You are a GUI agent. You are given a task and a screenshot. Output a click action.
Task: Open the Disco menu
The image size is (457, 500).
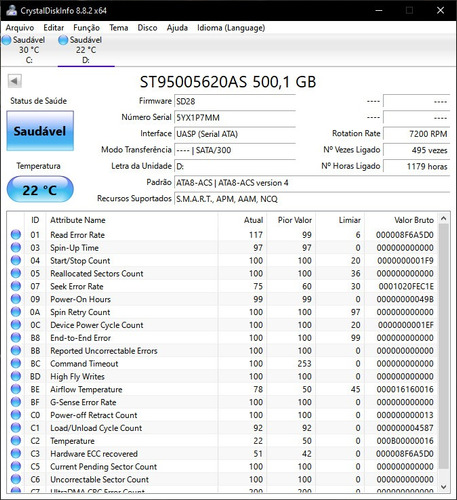tap(147, 28)
